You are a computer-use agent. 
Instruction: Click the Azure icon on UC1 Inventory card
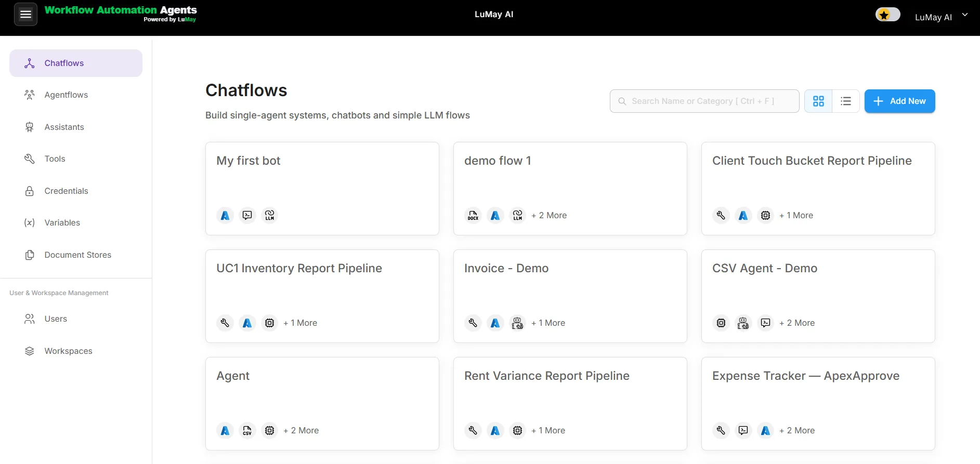point(247,323)
